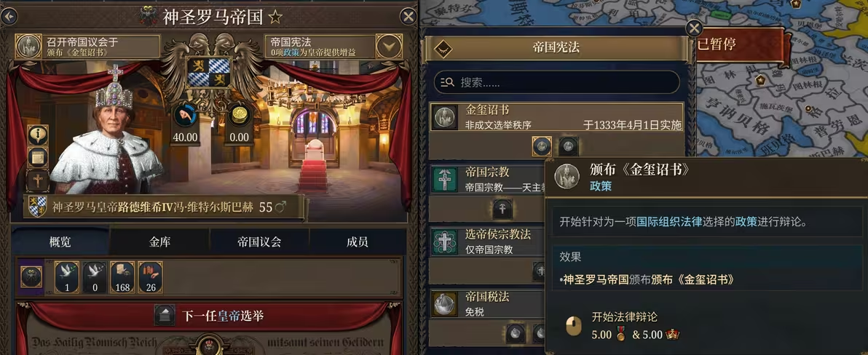Click the dove icon showing 1
The image size is (868, 355).
coord(67,277)
